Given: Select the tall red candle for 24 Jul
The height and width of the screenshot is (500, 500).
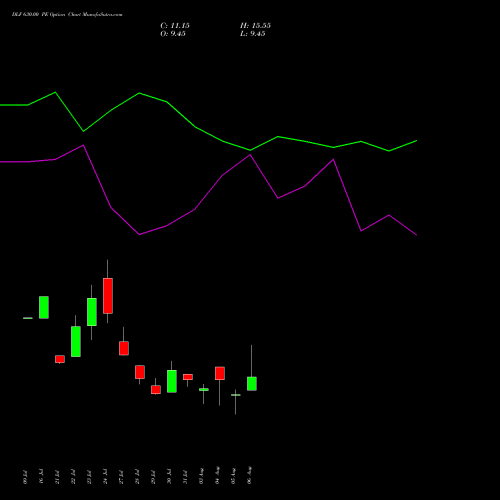Looking at the screenshot, I should [108, 296].
